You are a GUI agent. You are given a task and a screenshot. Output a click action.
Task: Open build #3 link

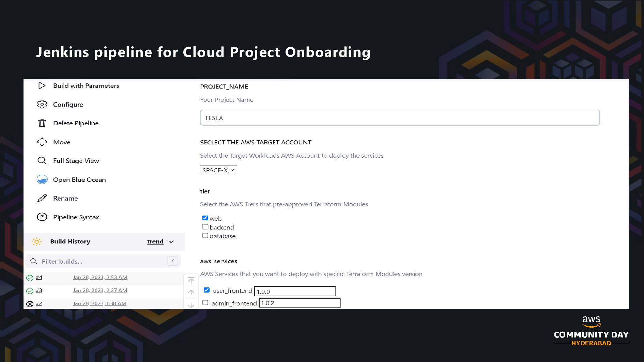[39, 290]
